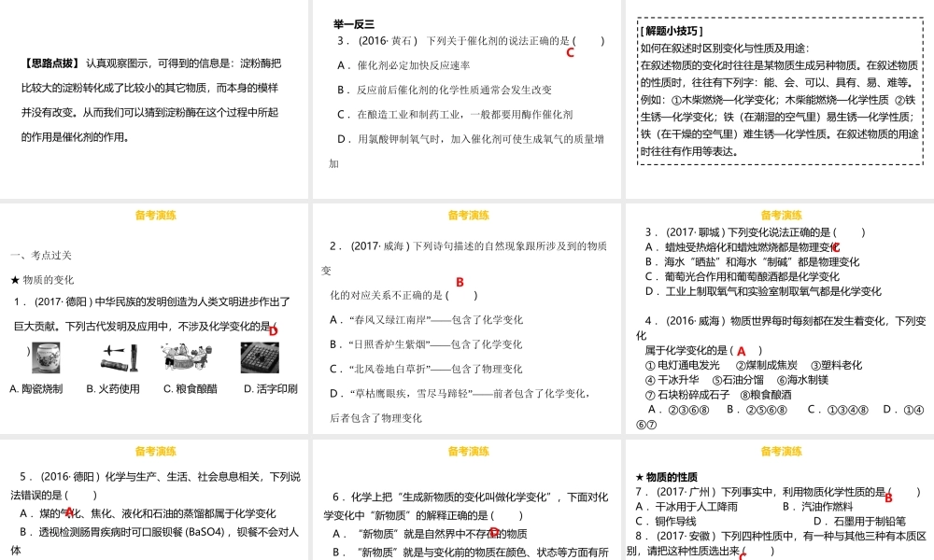Select option D. 工业上制取氧气和实验室制取氧气
The image size is (934, 560).
(763, 291)
